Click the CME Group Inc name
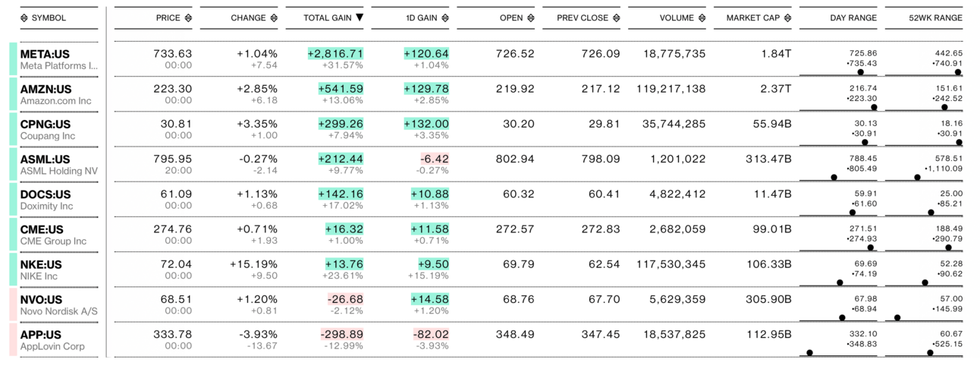This screenshot has height=366, width=980. [x=53, y=241]
